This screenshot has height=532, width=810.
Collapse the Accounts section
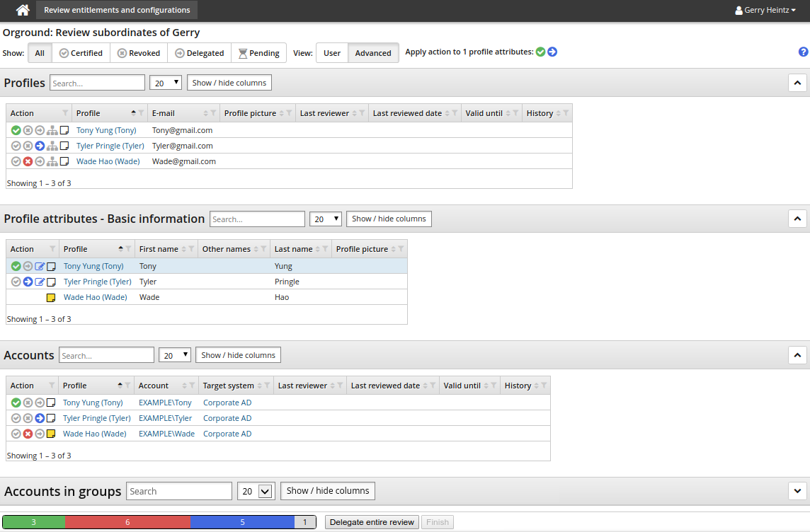pyautogui.click(x=797, y=355)
